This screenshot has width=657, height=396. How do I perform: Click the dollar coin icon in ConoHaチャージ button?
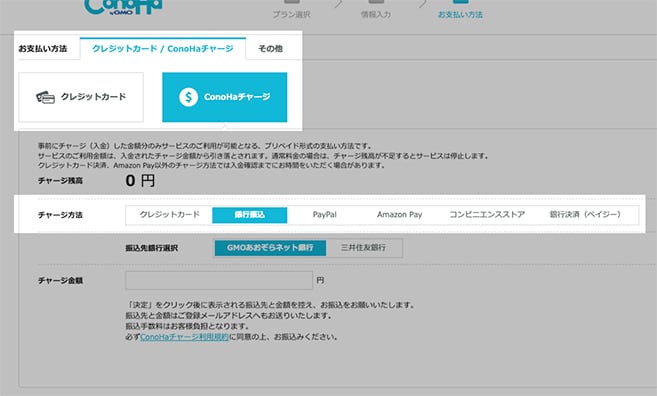point(189,97)
